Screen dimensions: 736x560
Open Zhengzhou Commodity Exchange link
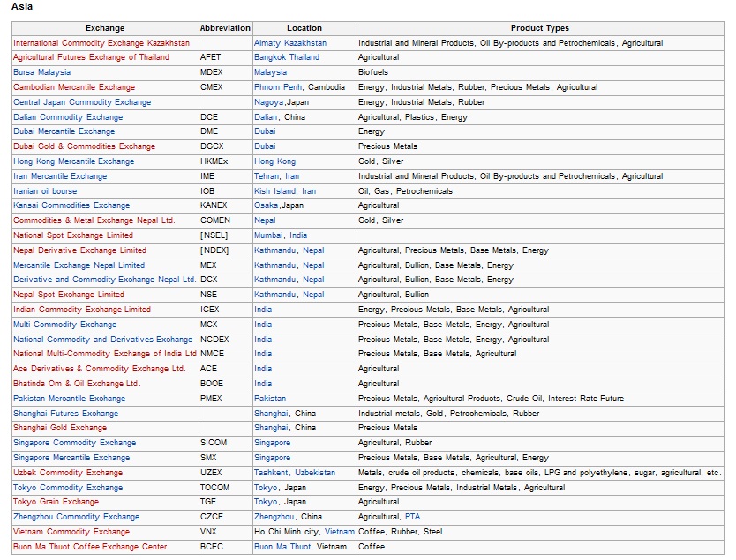pos(77,517)
